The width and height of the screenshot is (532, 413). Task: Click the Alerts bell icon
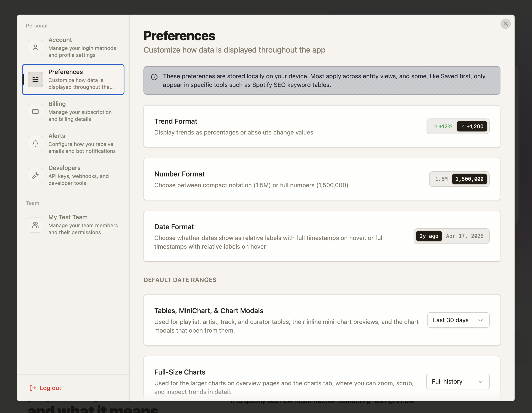pos(35,143)
